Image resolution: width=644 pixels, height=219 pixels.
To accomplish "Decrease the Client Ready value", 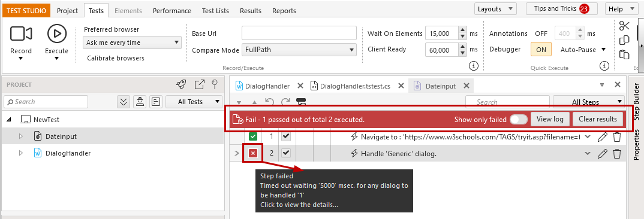I will [463, 53].
